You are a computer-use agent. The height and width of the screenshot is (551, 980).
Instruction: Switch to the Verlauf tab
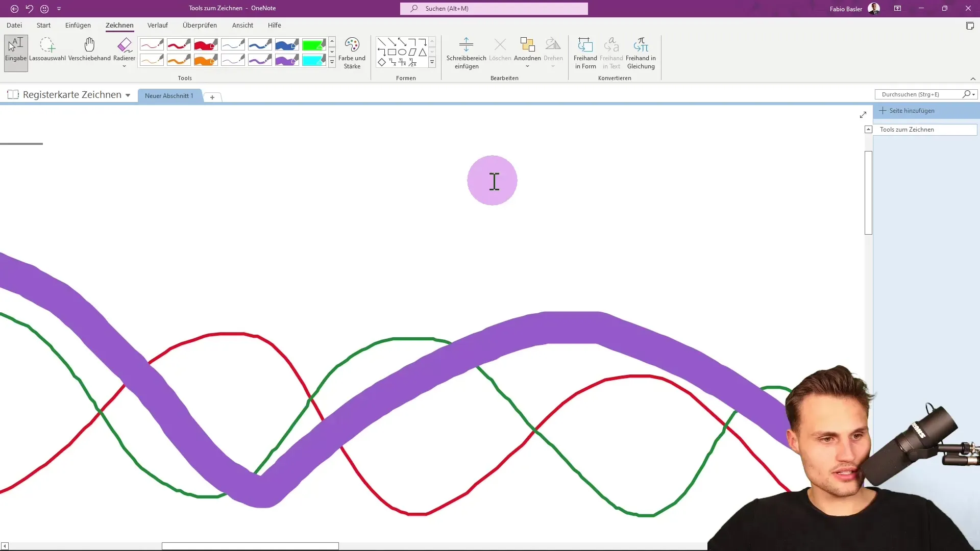tap(158, 25)
